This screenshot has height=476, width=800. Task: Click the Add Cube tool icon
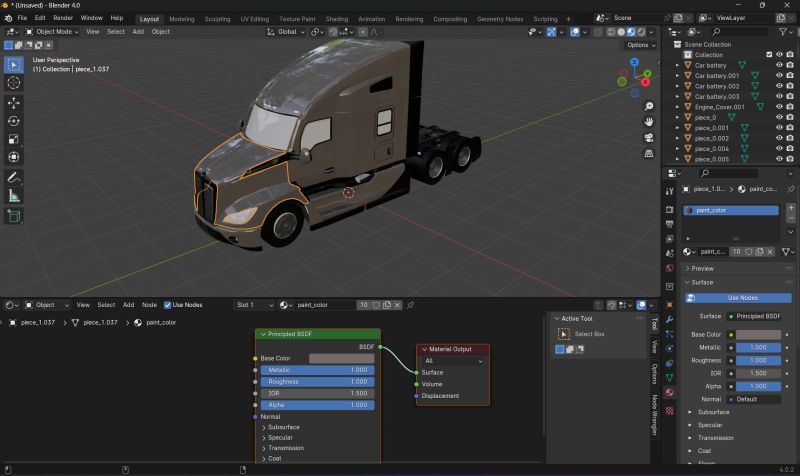[x=14, y=216]
